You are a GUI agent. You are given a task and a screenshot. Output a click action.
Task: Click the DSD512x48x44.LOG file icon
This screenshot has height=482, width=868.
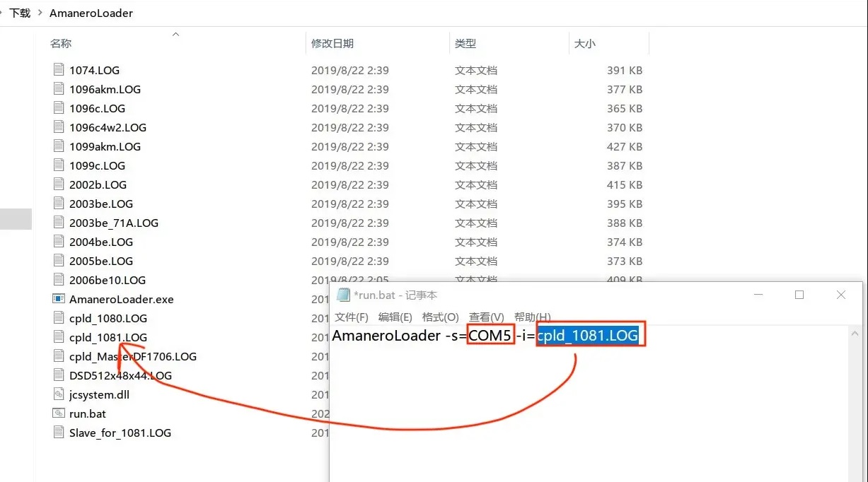58,375
